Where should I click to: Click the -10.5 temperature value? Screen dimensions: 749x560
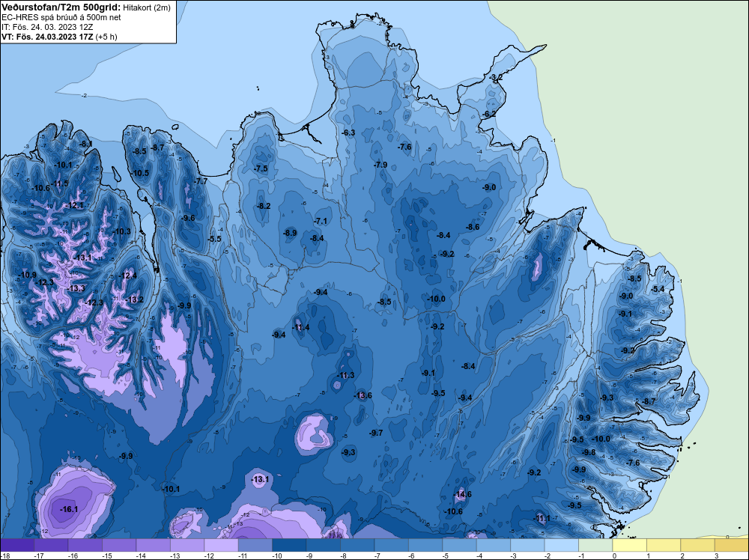coord(140,173)
